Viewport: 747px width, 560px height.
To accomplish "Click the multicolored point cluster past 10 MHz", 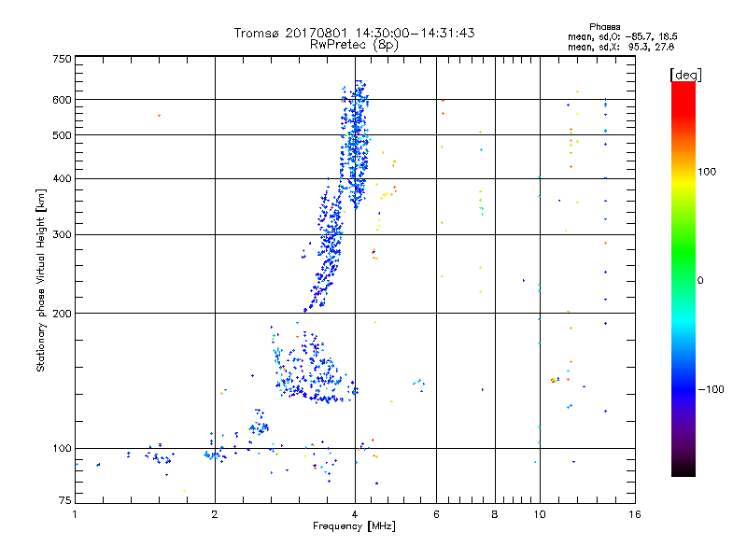I will 554,380.
